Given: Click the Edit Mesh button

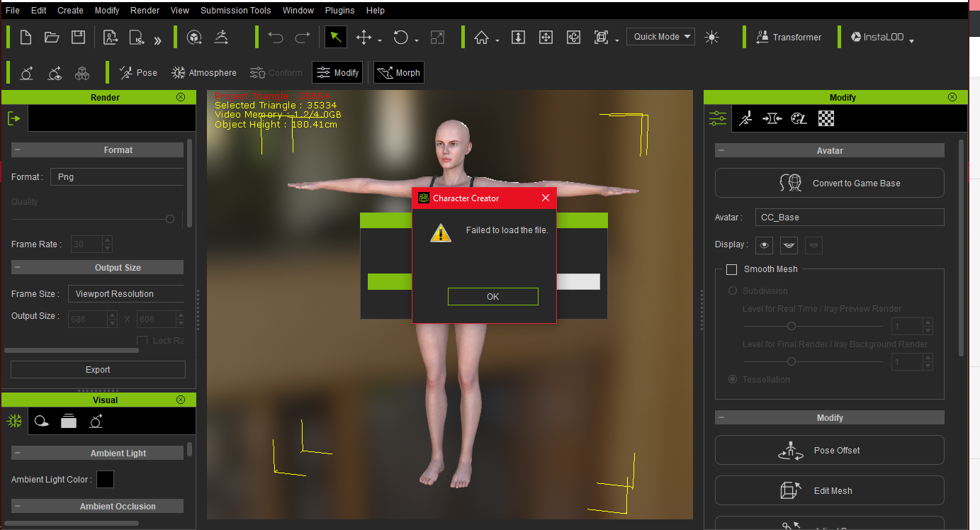Looking at the screenshot, I should click(830, 490).
